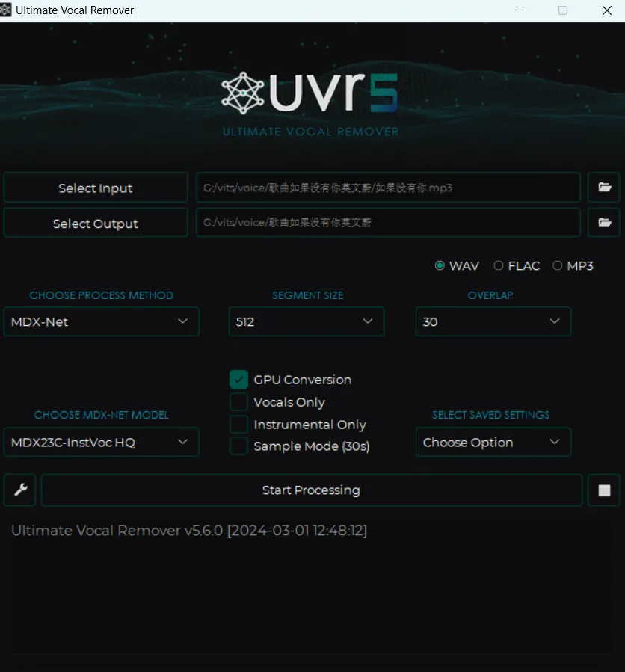Expand the MDX-Net process method dropdown
Image resolution: width=625 pixels, height=672 pixels.
click(102, 321)
